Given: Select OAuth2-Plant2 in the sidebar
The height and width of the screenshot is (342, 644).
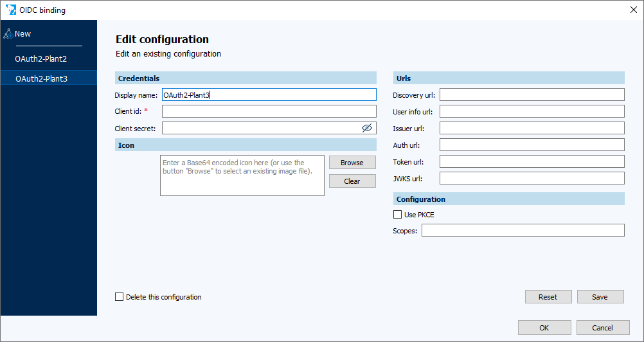Looking at the screenshot, I should tap(41, 59).
